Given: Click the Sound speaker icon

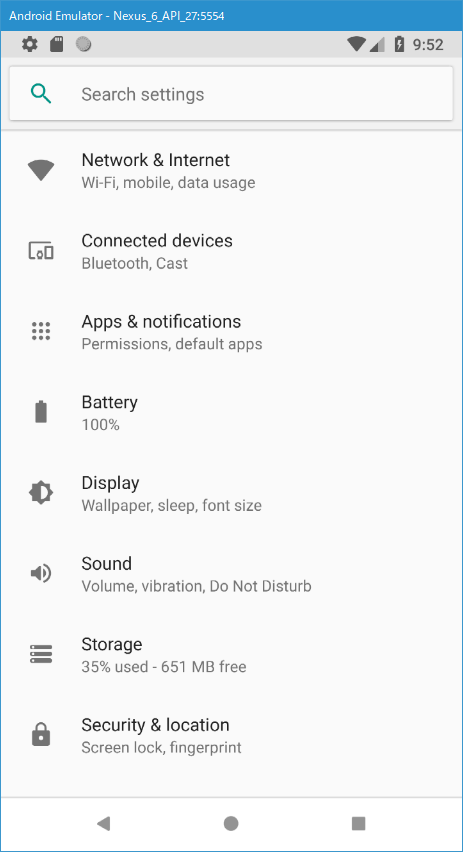Looking at the screenshot, I should [41, 573].
